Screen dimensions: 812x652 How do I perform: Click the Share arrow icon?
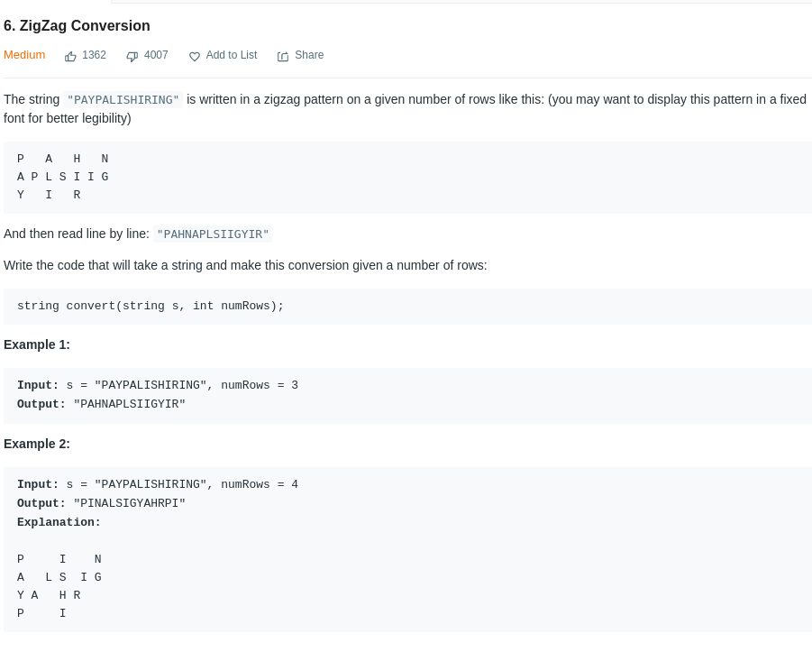click(283, 57)
